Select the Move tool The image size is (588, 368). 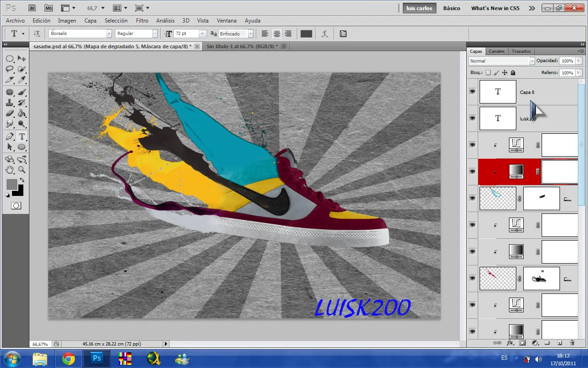click(x=22, y=58)
